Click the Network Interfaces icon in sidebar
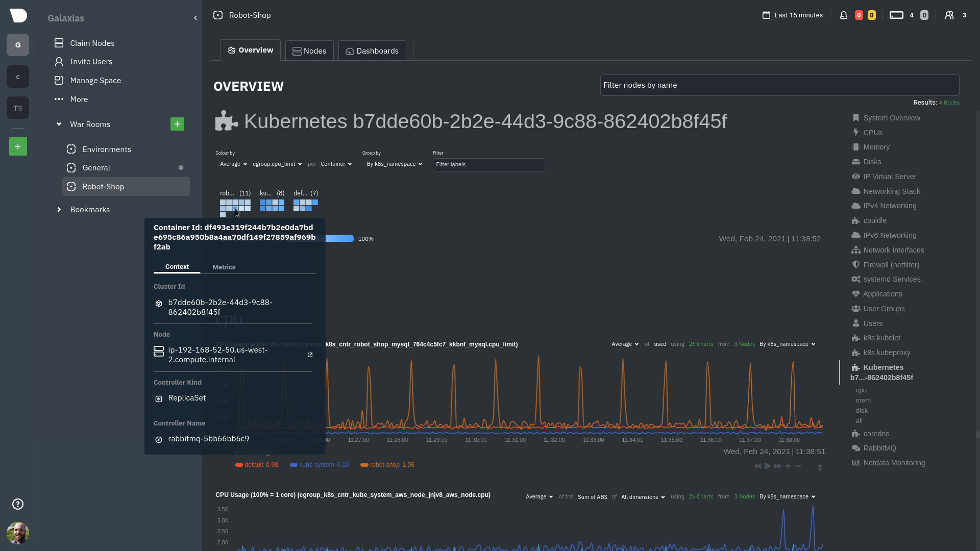980x551 pixels. [x=855, y=249]
